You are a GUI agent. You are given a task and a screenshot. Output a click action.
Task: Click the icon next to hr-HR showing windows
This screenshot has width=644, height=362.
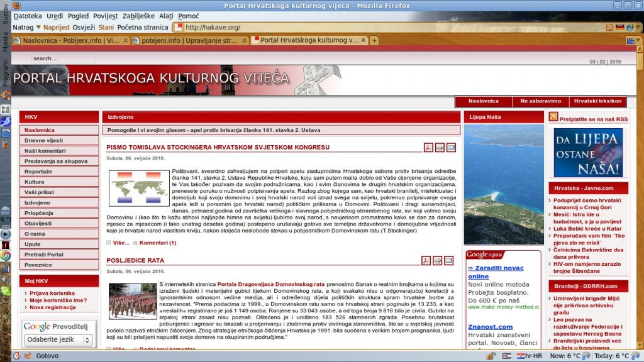pyautogui.click(x=507, y=356)
